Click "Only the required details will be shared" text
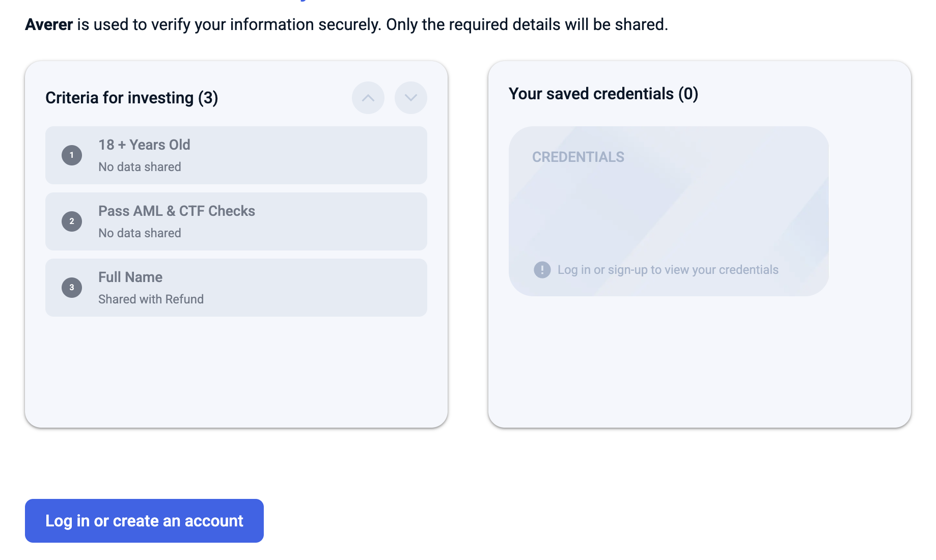Screen dimensions: 936x560 click(x=527, y=24)
